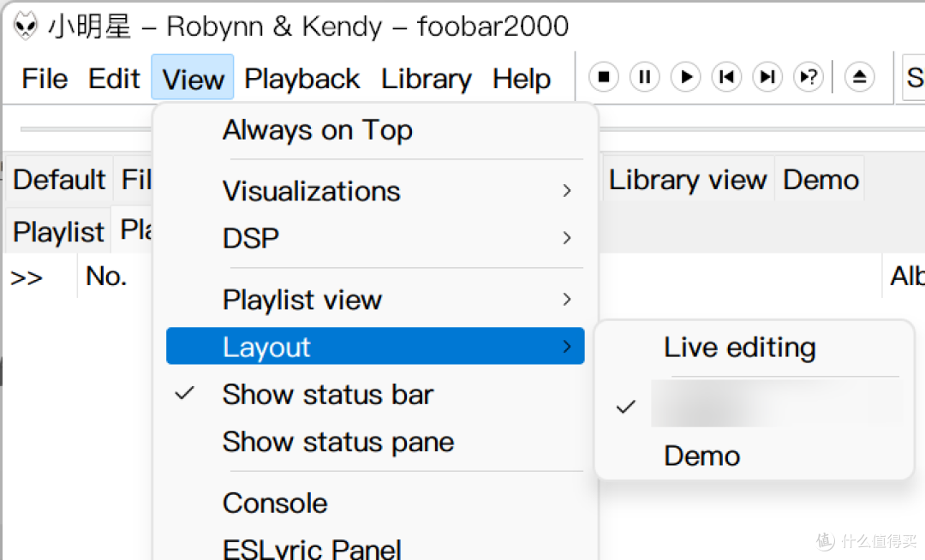The image size is (925, 560).
Task: Enable Show status pane
Action: point(375,442)
